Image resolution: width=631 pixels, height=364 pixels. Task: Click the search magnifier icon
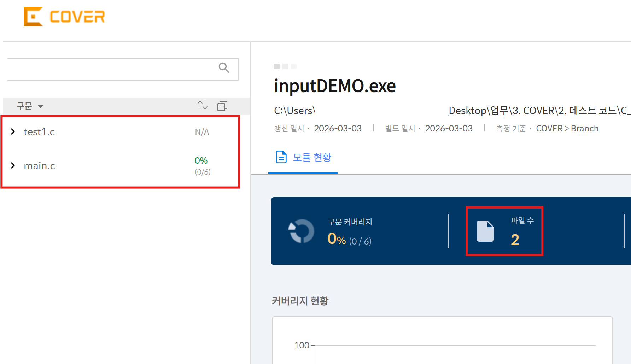coord(224,67)
